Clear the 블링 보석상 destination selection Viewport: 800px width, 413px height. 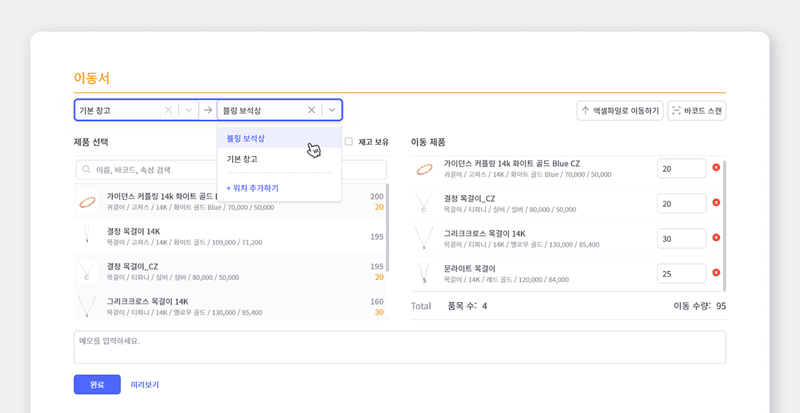coord(311,110)
